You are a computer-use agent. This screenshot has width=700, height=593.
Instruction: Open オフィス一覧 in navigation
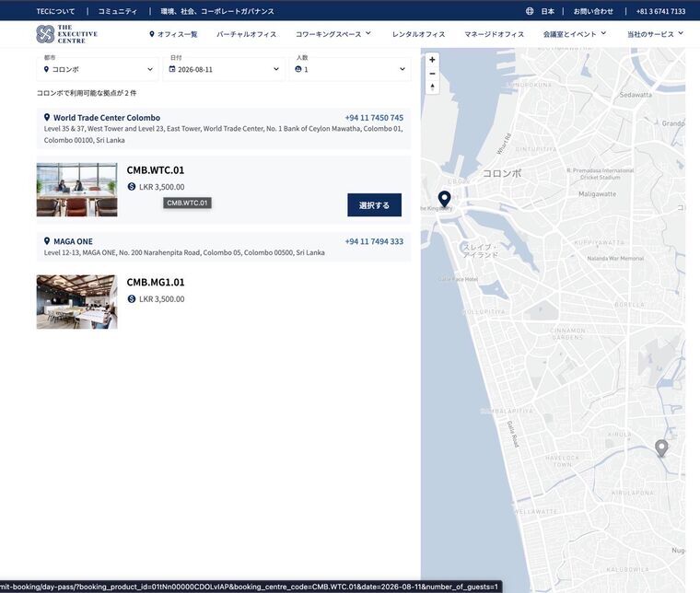173,34
